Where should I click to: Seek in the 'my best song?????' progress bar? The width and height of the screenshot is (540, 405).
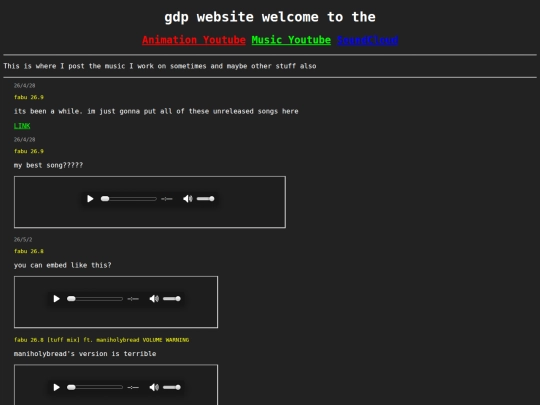128,199
